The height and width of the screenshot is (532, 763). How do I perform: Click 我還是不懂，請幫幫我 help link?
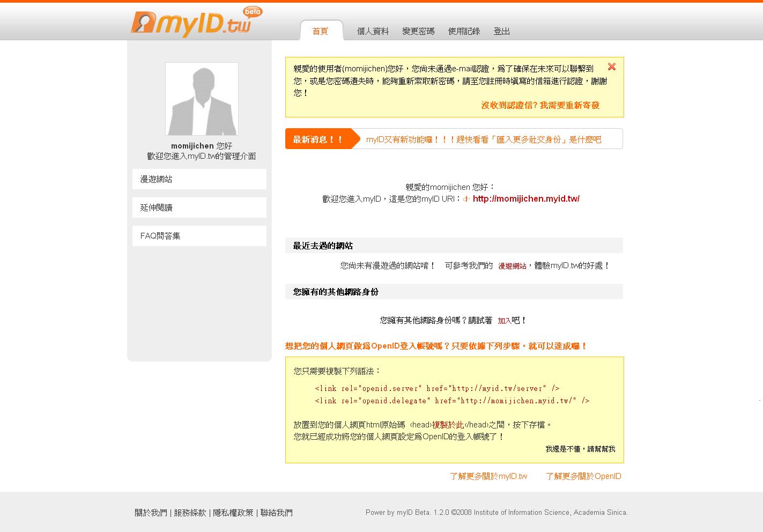pos(580,449)
